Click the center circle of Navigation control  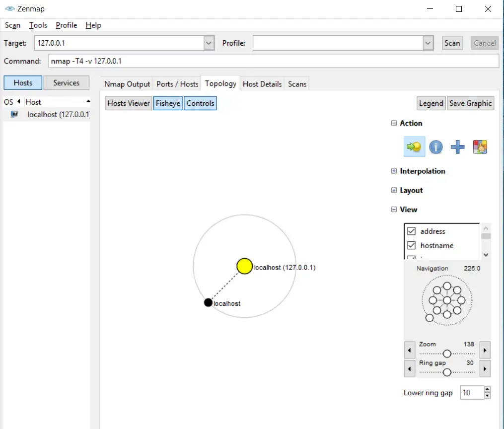tap(447, 300)
